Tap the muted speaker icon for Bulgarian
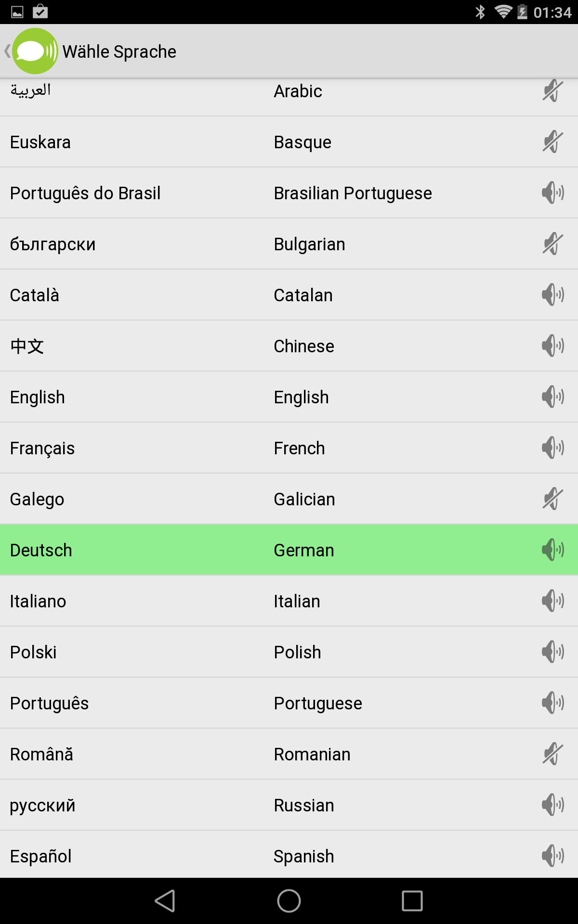 click(x=553, y=244)
